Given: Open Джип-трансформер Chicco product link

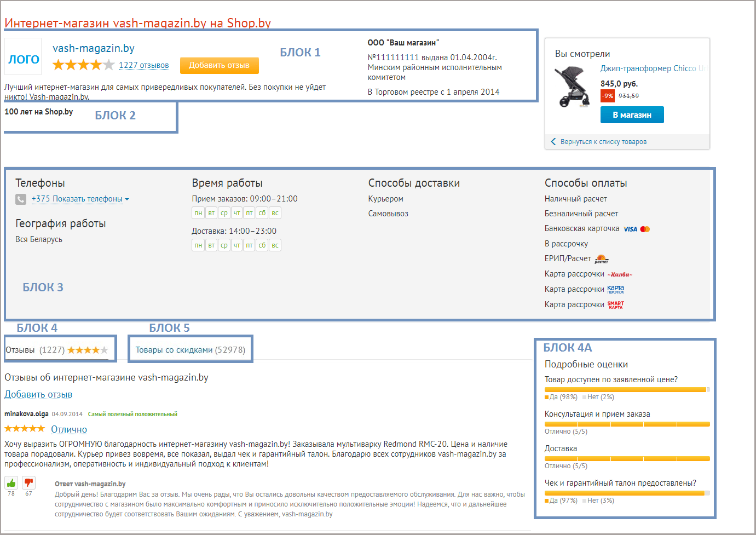Looking at the screenshot, I should 654,68.
